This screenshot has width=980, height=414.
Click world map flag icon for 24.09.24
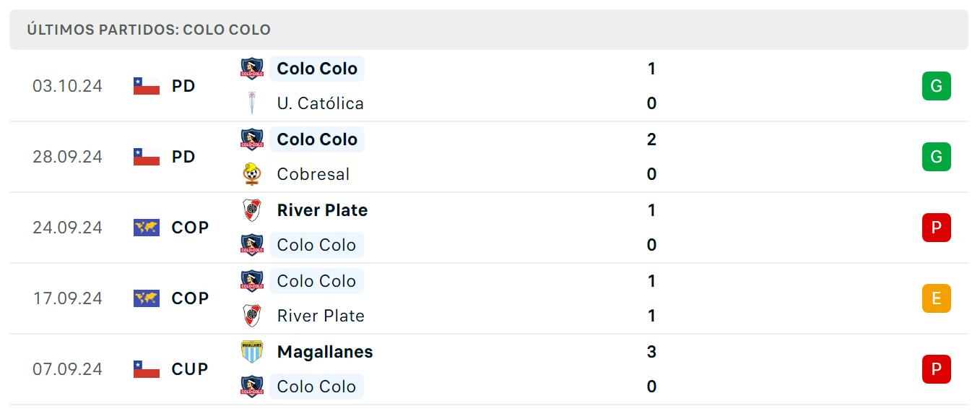(x=147, y=228)
